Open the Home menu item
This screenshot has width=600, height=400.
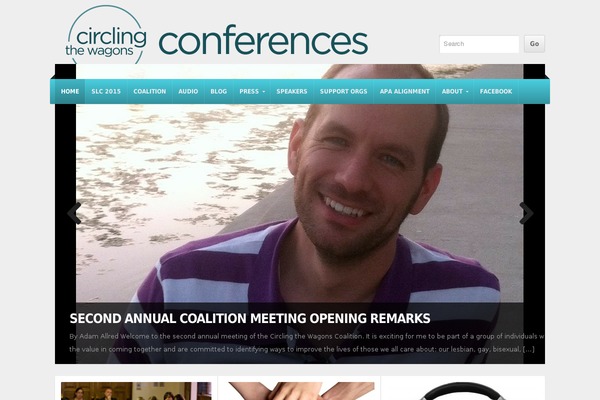coord(70,91)
